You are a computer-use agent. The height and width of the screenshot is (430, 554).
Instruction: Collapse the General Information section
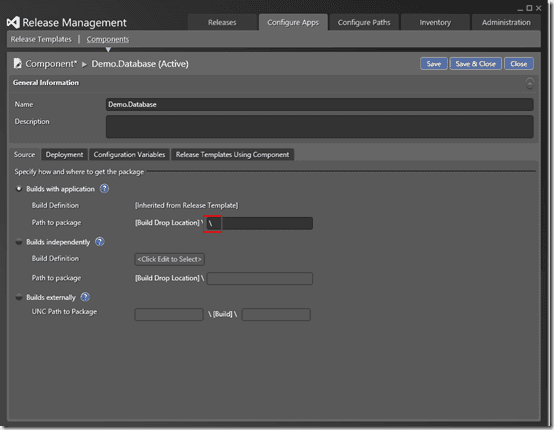(529, 83)
